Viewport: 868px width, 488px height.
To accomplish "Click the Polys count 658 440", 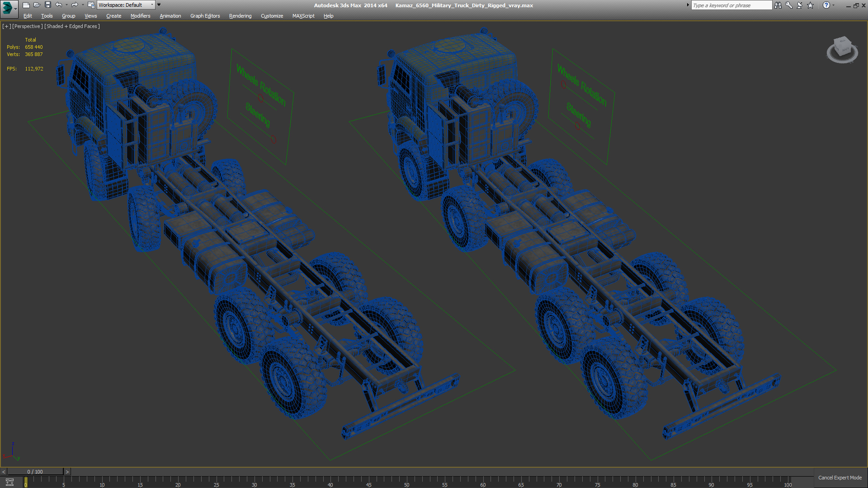I will (34, 47).
